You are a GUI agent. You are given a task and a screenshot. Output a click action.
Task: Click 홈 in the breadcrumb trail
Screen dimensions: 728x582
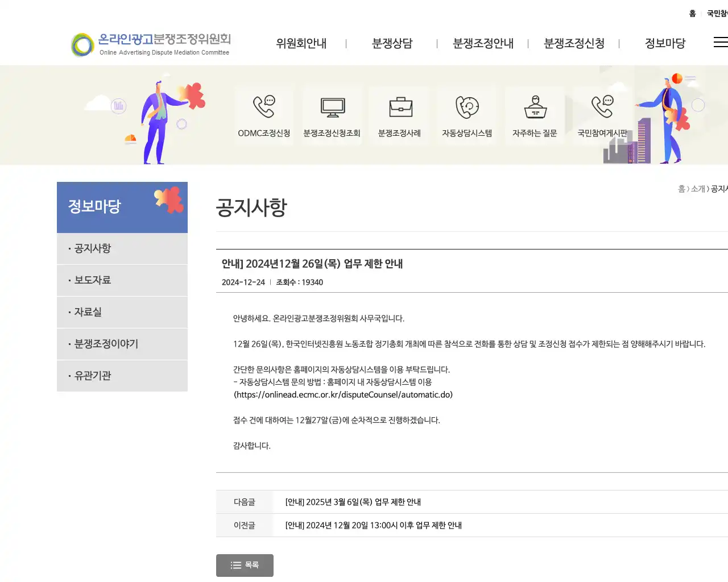point(682,189)
